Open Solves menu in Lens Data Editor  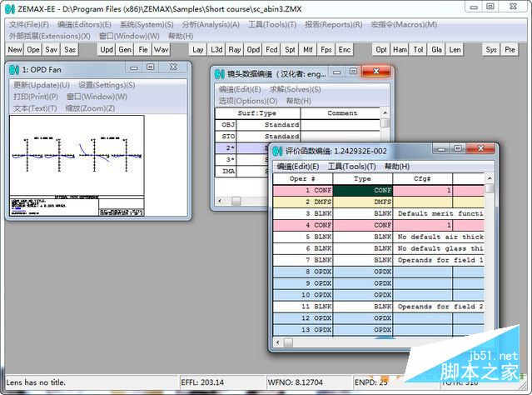[x=295, y=89]
